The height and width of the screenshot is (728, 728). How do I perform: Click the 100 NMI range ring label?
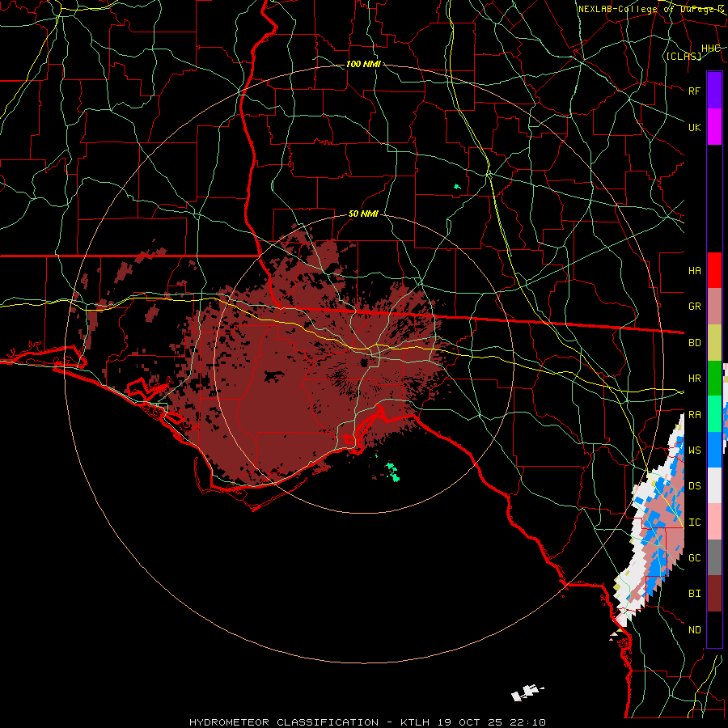tap(363, 64)
